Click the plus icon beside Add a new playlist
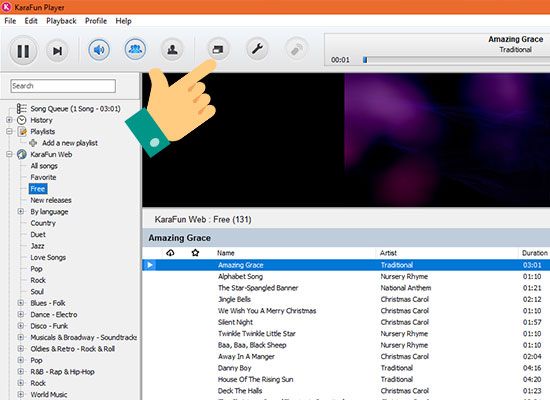Viewport: 550px width, 400px height. (33, 143)
